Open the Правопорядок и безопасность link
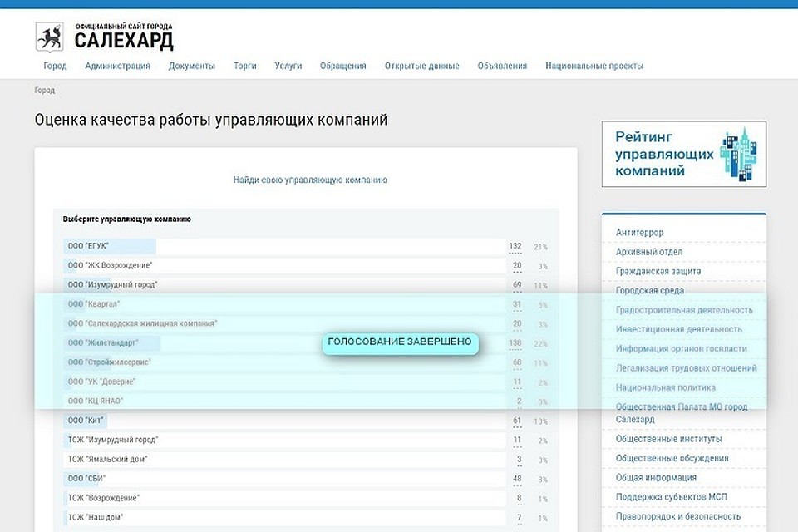This screenshot has width=798, height=532. [x=678, y=515]
